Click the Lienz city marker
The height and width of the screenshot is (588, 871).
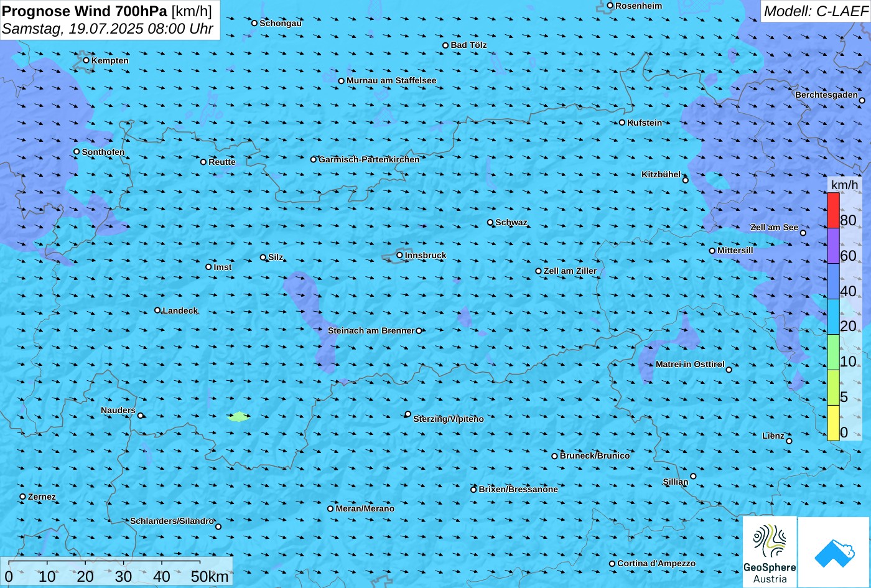point(789,441)
